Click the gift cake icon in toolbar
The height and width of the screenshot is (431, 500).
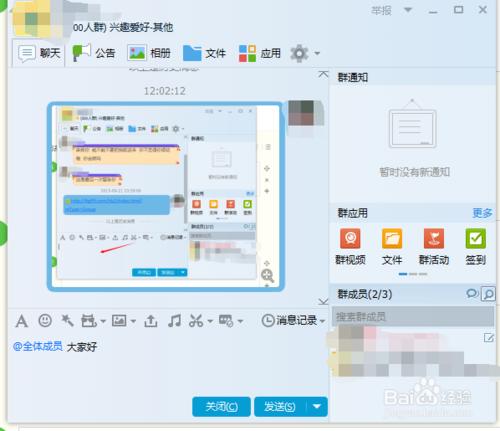(89, 321)
